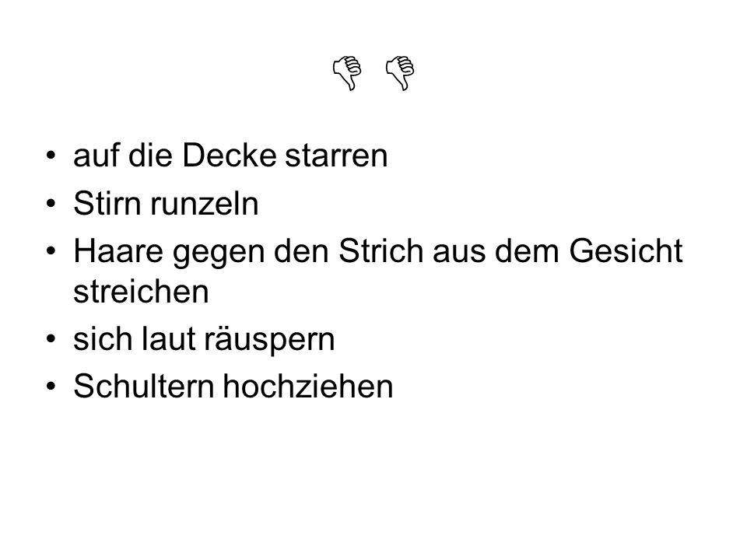This screenshot has width=747, height=560.
Task: Click the word "Decke"
Action: (229, 156)
